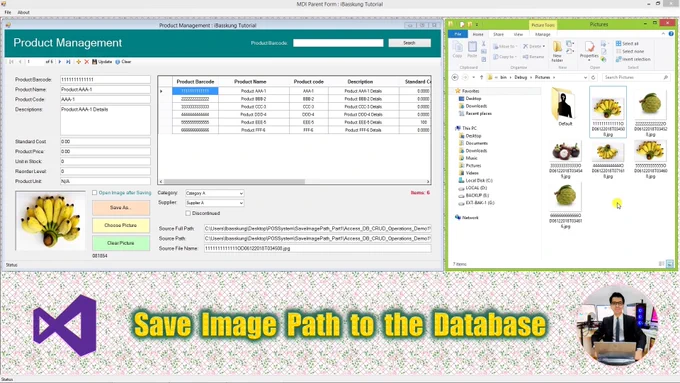Open the File menu of the MDI parent form

tap(8, 13)
